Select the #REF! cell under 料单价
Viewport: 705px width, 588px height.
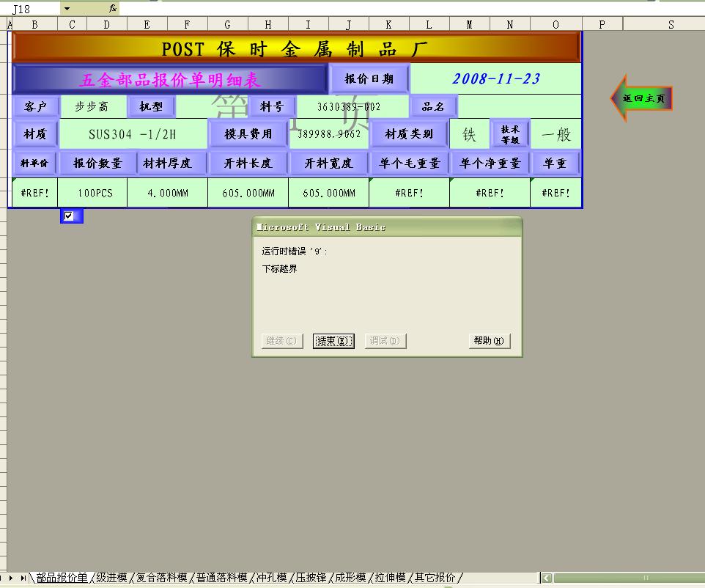pos(34,193)
